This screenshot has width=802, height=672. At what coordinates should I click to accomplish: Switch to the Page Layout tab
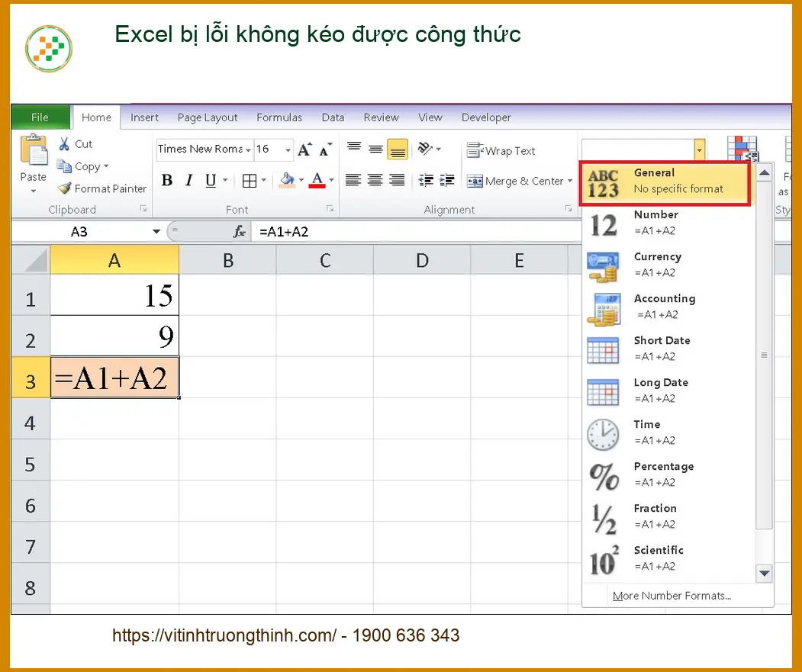point(207,117)
